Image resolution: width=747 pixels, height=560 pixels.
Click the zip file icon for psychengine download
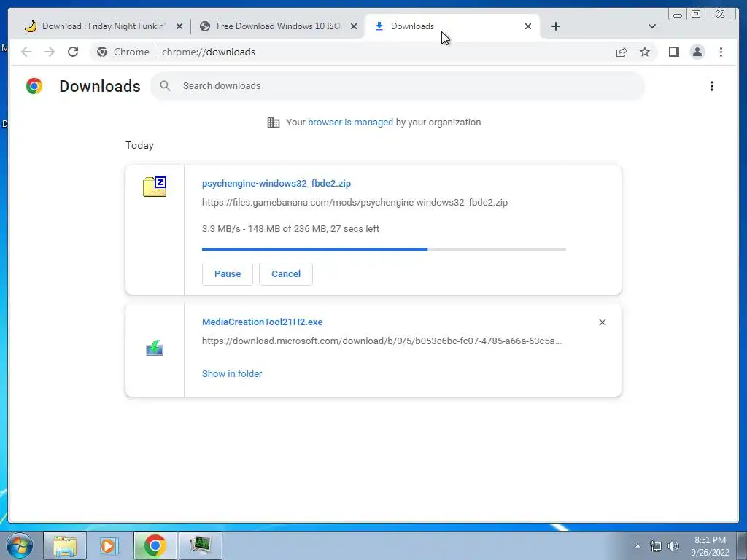click(155, 186)
